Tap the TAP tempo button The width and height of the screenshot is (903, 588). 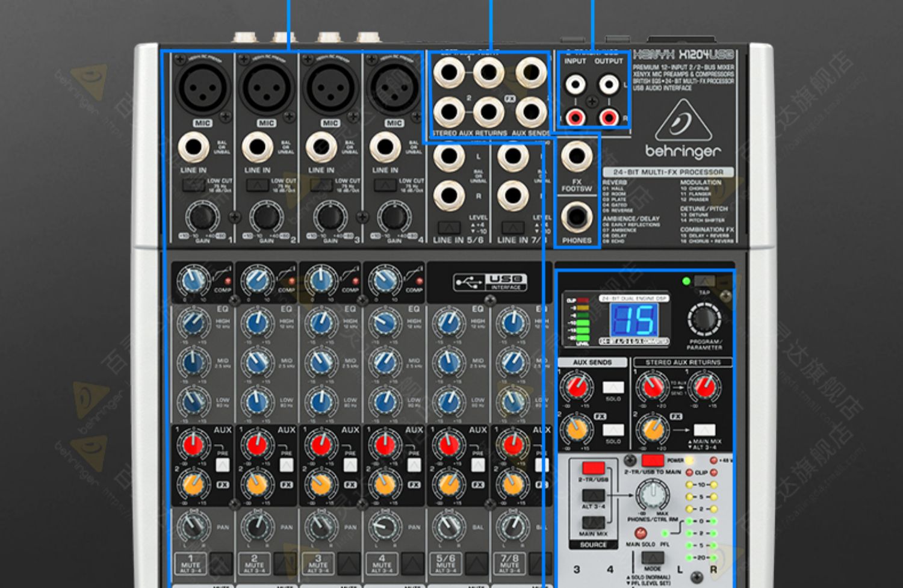click(704, 281)
